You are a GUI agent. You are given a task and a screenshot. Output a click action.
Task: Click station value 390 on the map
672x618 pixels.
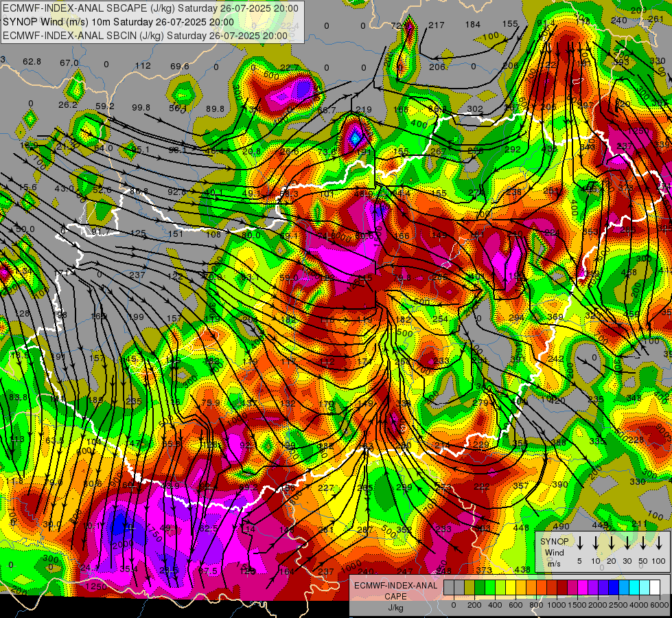pyautogui.click(x=559, y=484)
